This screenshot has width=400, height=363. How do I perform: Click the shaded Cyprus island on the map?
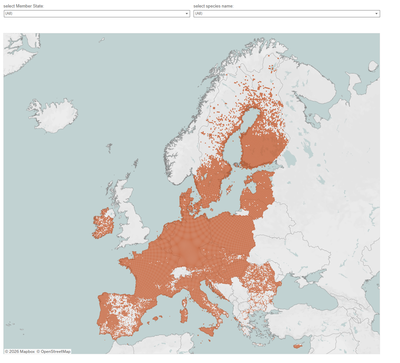tap(298, 346)
